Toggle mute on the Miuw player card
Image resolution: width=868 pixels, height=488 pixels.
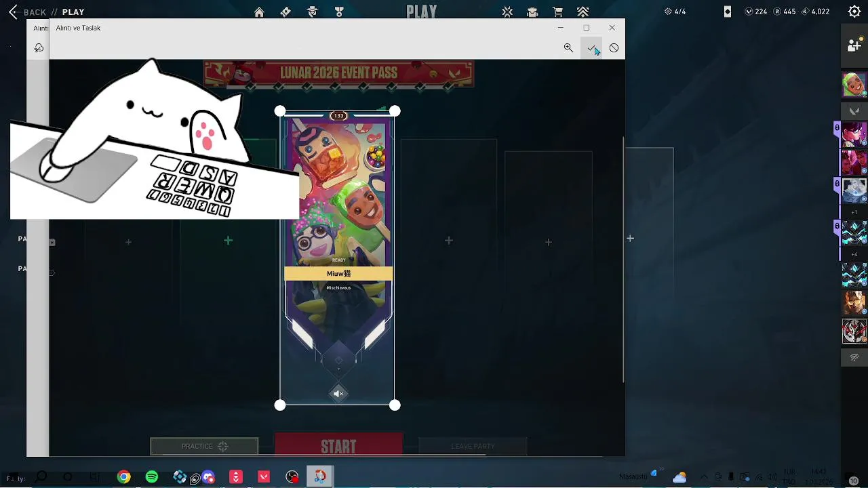coord(338,394)
